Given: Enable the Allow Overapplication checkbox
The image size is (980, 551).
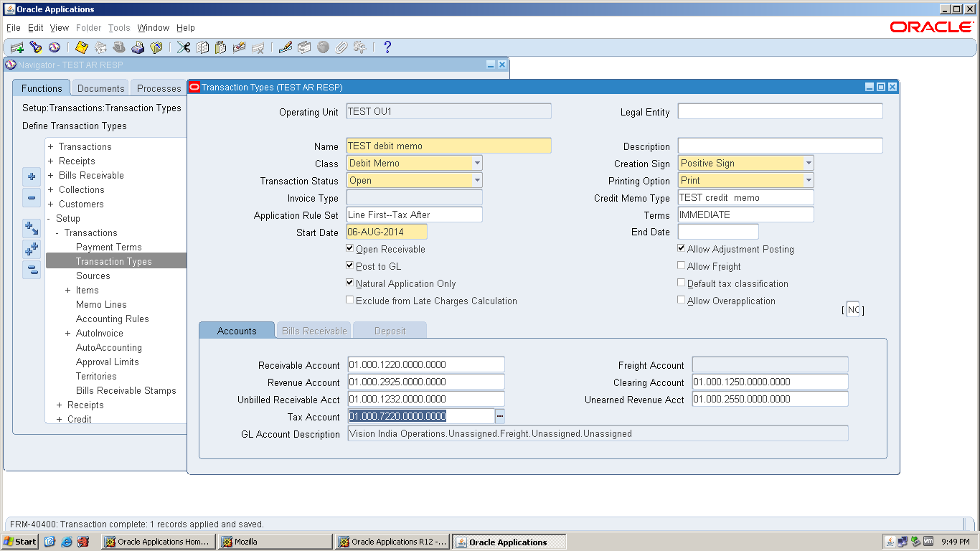Looking at the screenshot, I should [x=681, y=300].
